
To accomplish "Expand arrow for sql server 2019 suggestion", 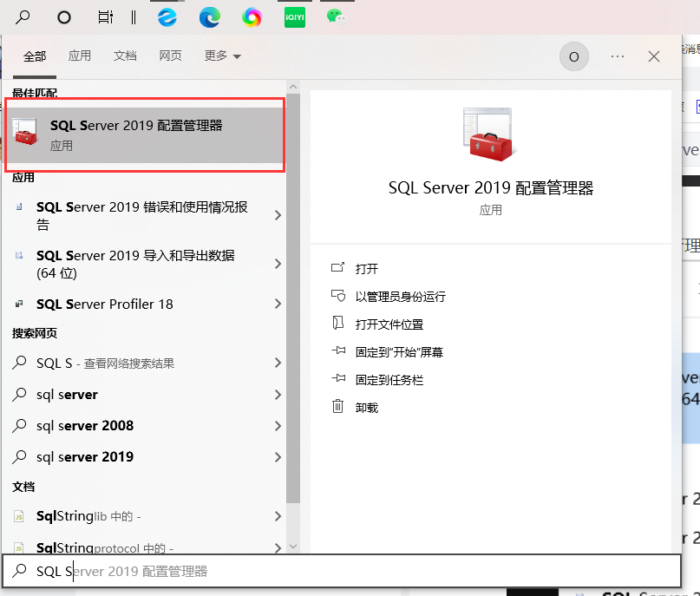I will [x=278, y=457].
